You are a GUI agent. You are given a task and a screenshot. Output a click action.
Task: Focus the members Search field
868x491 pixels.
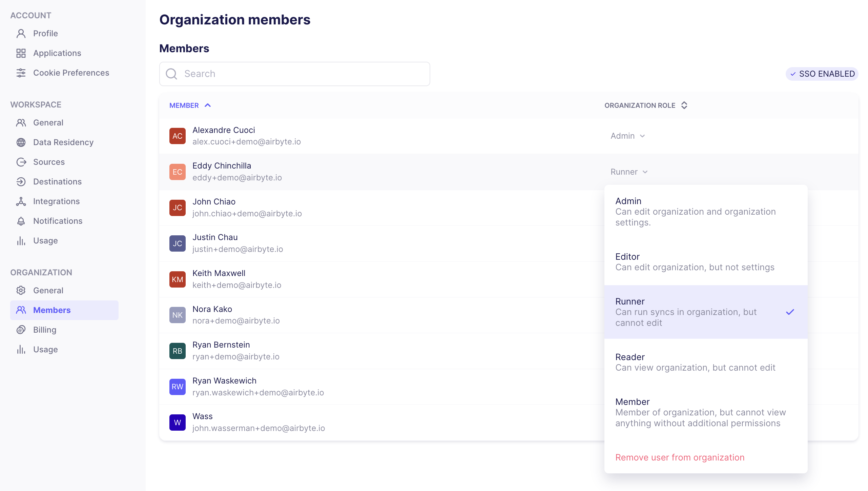point(295,74)
